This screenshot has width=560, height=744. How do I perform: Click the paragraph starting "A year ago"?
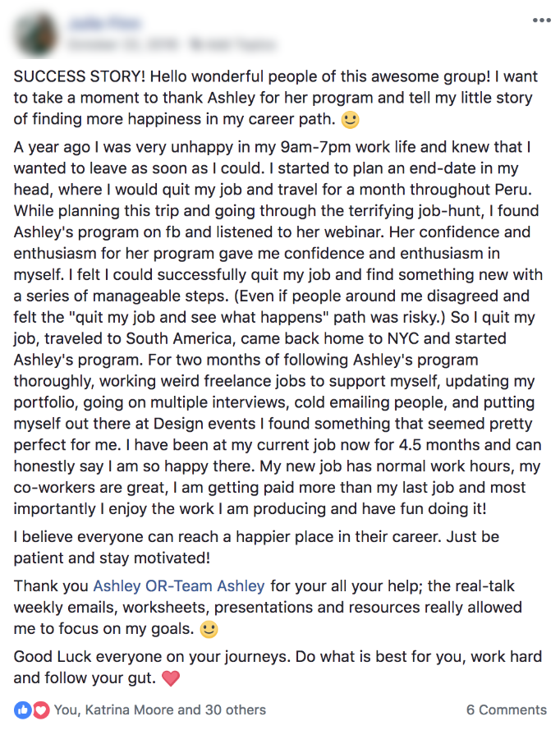click(x=278, y=328)
